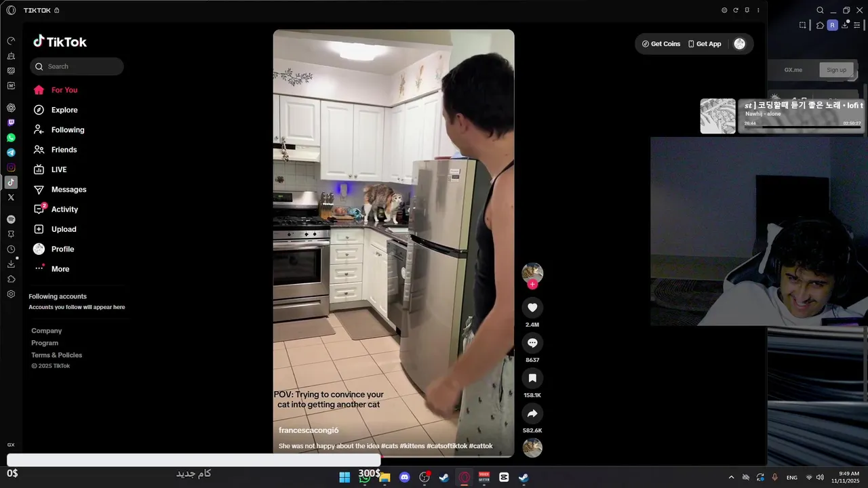Open WhatsApp from the Opera sidebar

click(x=11, y=138)
